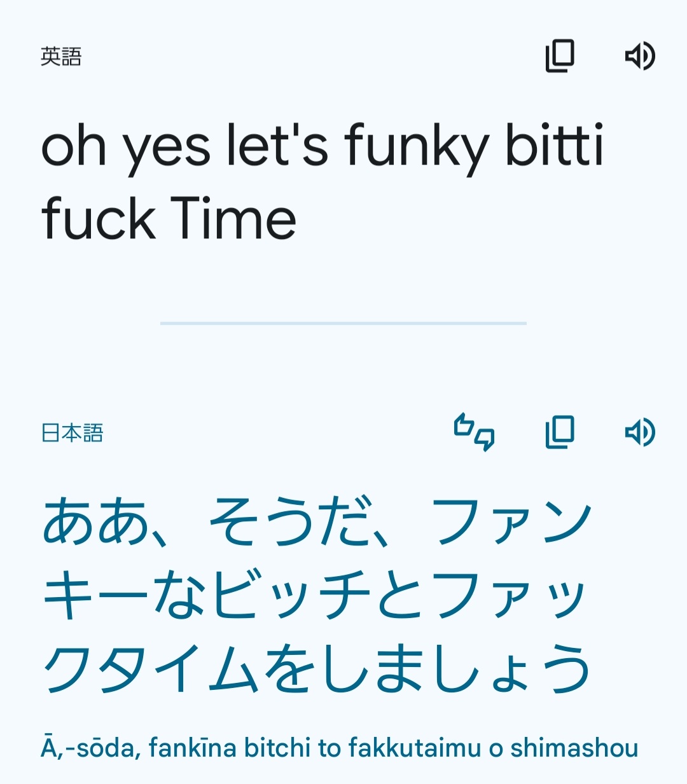Click "shimashou" in the romanized line
The image size is (687, 784).
click(574, 748)
